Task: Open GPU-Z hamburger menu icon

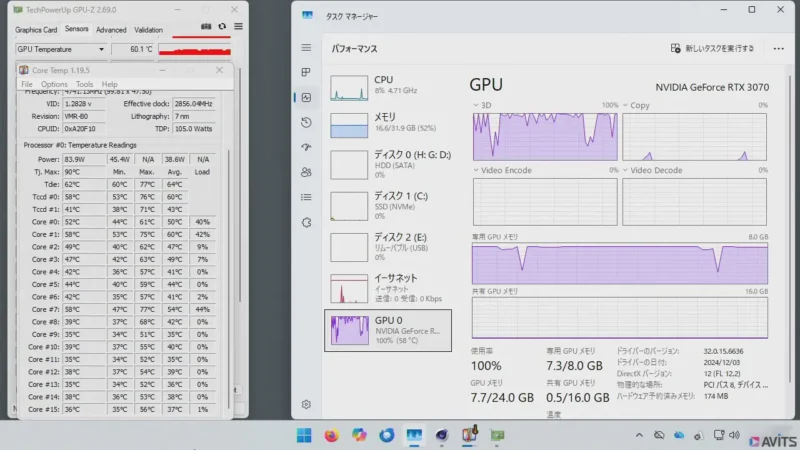Action: coord(238,27)
